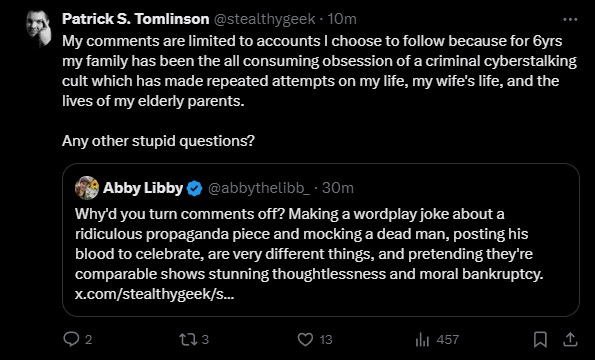The image size is (595, 360).
Task: View analytics via the 457 views icon
Action: click(x=422, y=339)
